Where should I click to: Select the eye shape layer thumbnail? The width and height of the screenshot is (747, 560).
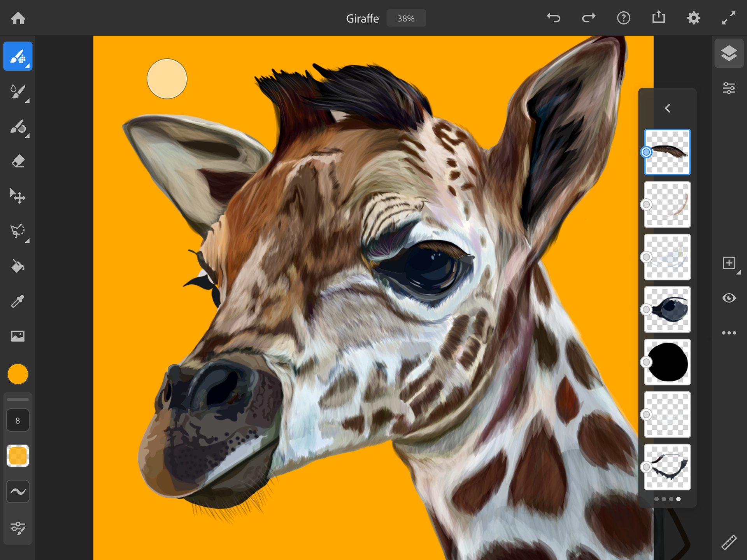click(x=668, y=310)
